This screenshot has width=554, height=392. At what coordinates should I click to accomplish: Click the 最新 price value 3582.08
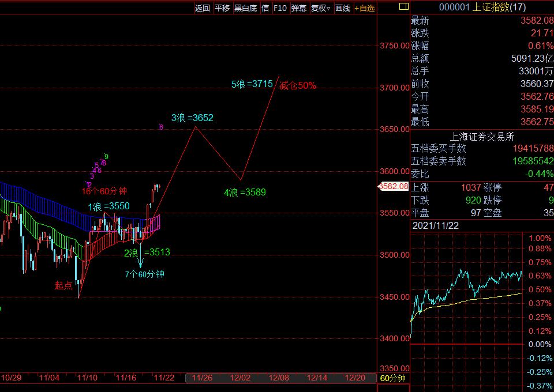[x=537, y=20]
